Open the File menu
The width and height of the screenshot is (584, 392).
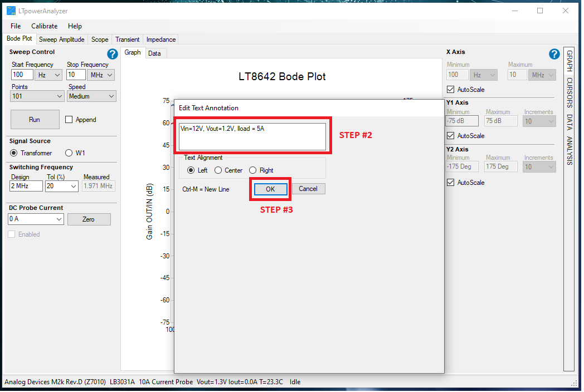click(16, 26)
